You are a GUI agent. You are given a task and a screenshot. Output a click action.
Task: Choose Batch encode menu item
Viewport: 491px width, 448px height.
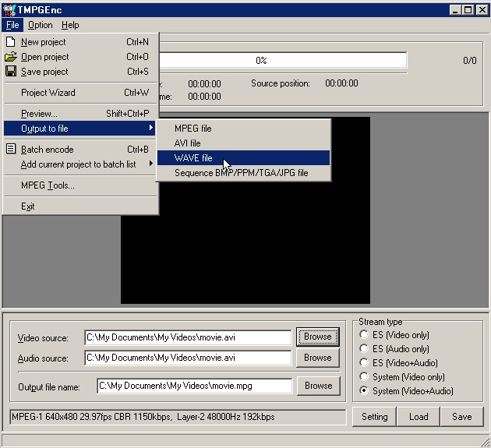point(79,150)
